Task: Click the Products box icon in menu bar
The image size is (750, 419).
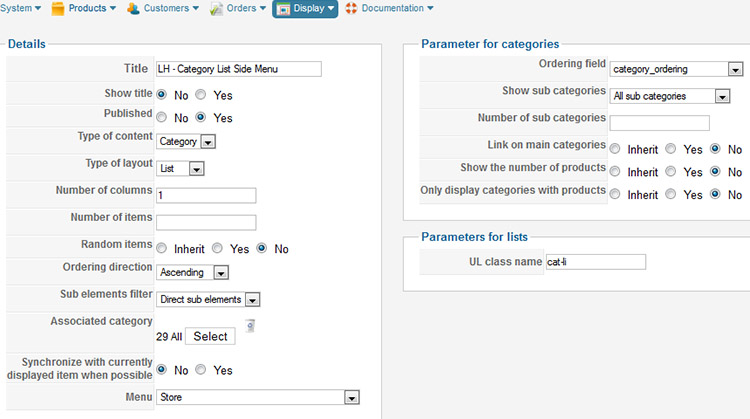Action: (x=58, y=9)
